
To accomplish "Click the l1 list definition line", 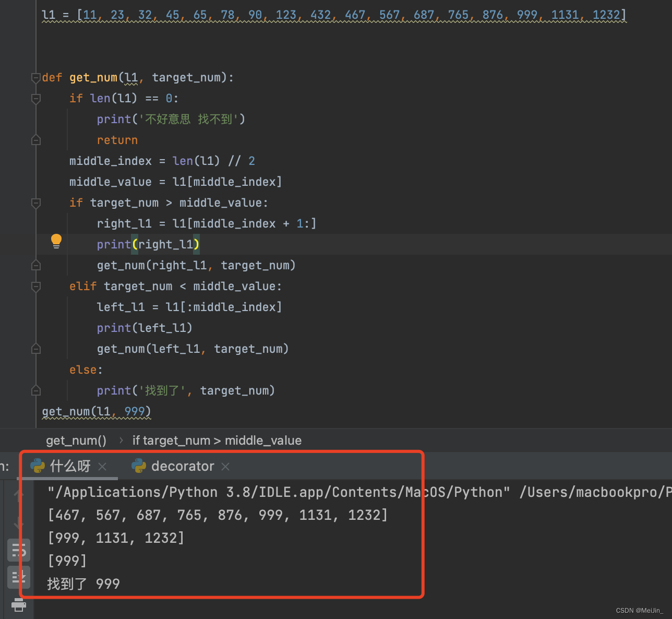I will (x=334, y=15).
